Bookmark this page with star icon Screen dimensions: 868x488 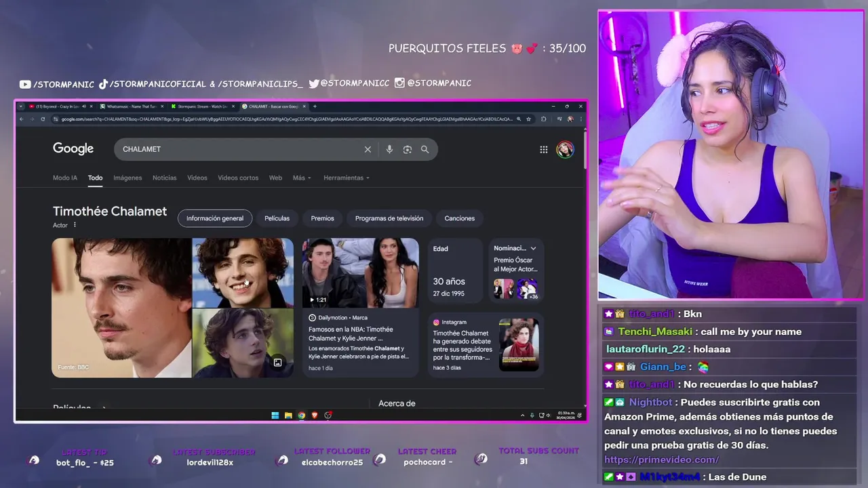click(x=528, y=119)
